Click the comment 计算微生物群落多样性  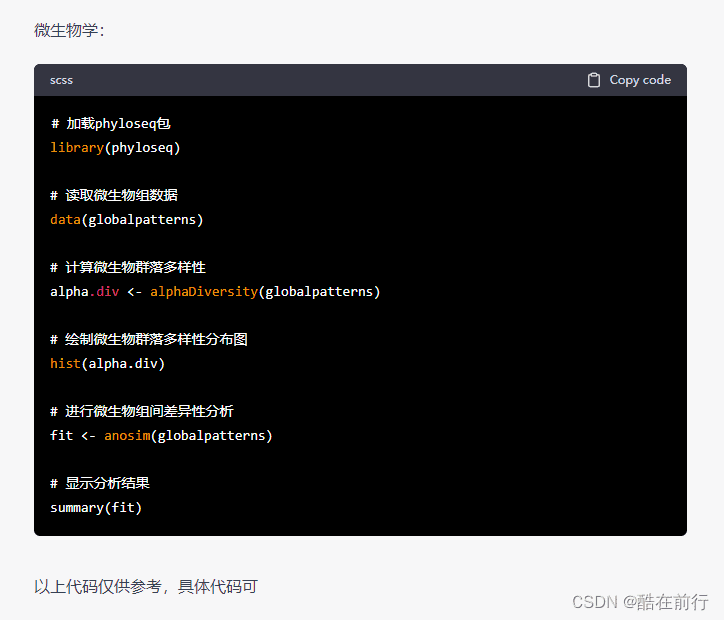[x=128, y=267]
